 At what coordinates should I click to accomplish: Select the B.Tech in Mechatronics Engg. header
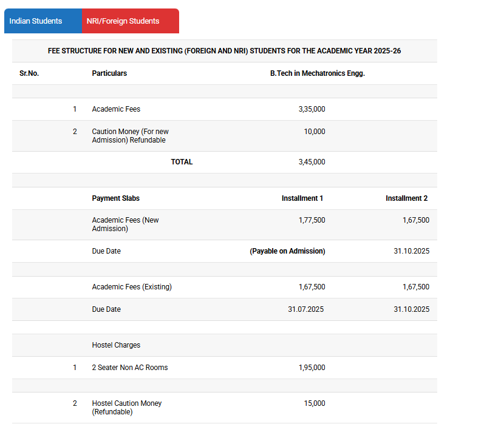click(x=317, y=73)
